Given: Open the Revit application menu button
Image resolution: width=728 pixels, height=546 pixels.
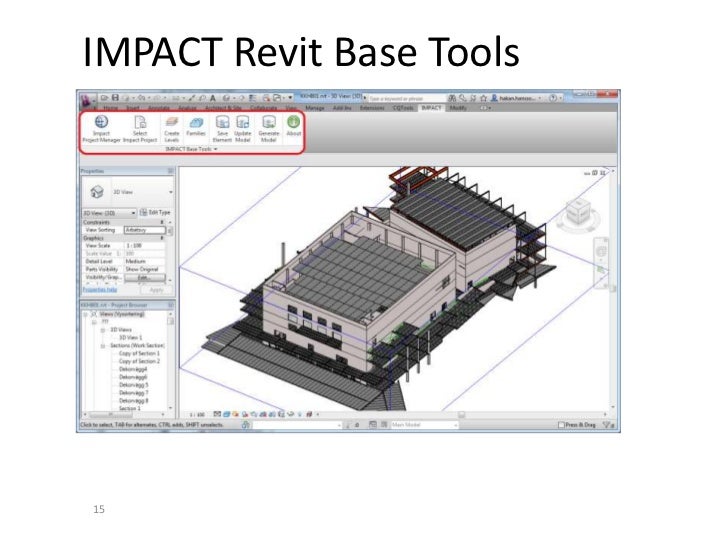Looking at the screenshot, I should tap(86, 100).
